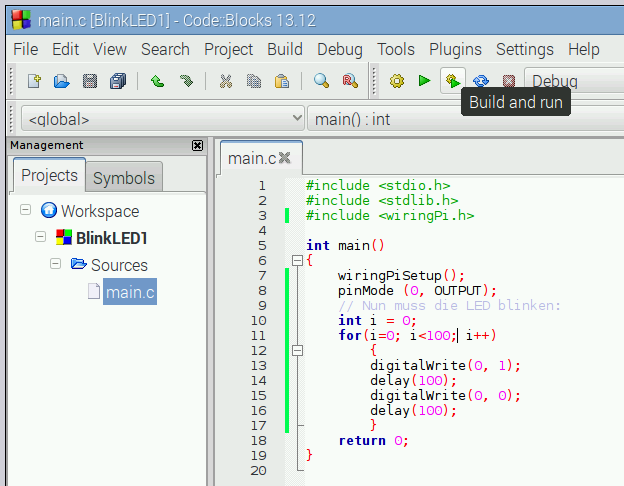Collapse the Workspace tree node
Viewport: 624px width, 486px height.
click(25, 210)
